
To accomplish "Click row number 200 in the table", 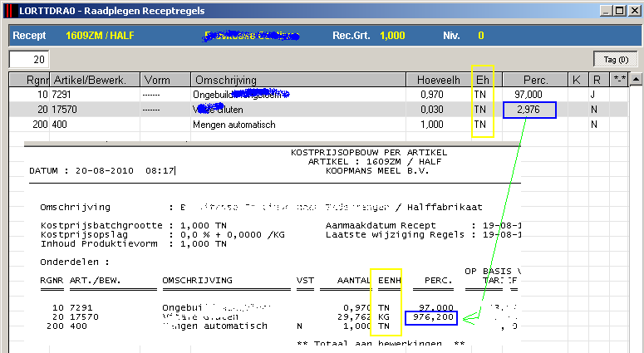I will tap(40, 125).
